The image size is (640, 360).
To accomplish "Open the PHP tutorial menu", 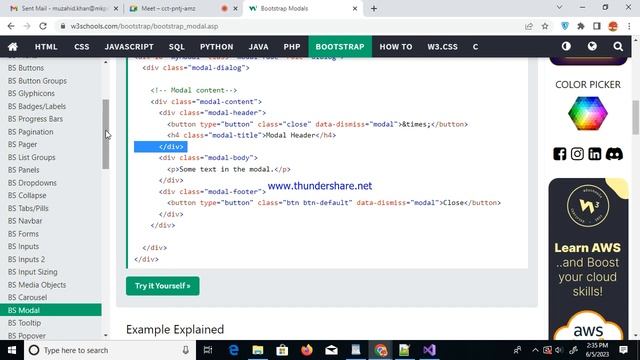I will tap(292, 47).
